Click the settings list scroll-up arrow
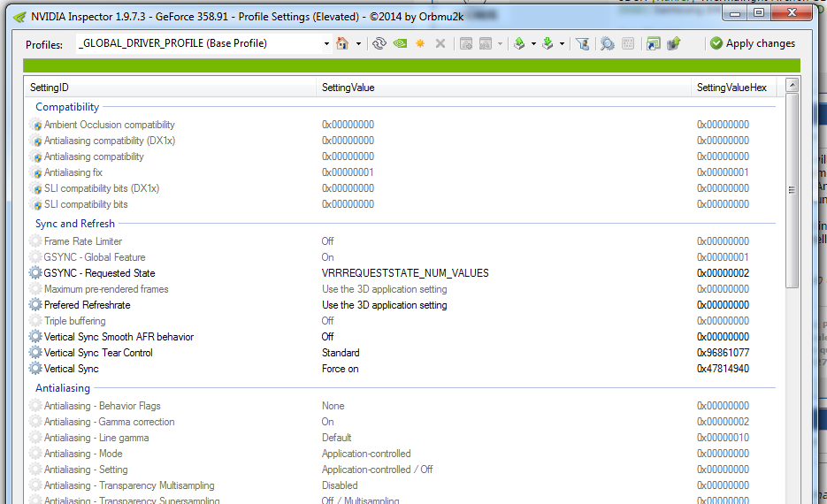The image size is (827, 504). pyautogui.click(x=792, y=85)
